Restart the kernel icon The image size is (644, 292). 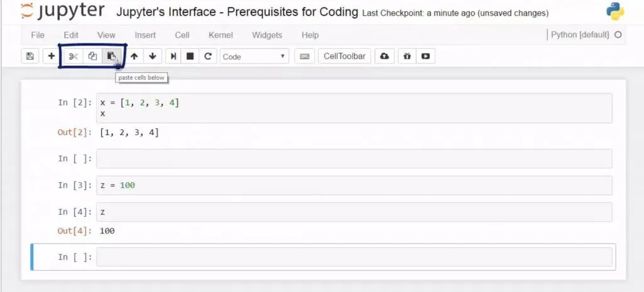pyautogui.click(x=208, y=57)
